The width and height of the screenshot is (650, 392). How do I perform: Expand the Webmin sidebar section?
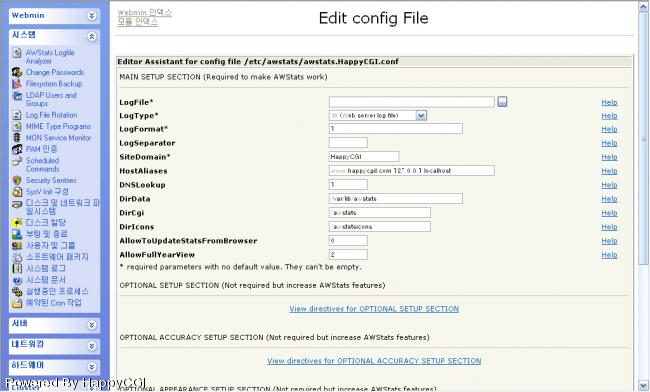[x=92, y=16]
